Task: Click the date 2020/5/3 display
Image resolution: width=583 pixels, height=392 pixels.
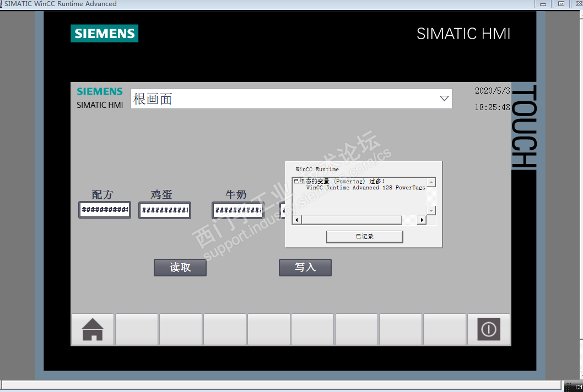Action: pos(492,91)
